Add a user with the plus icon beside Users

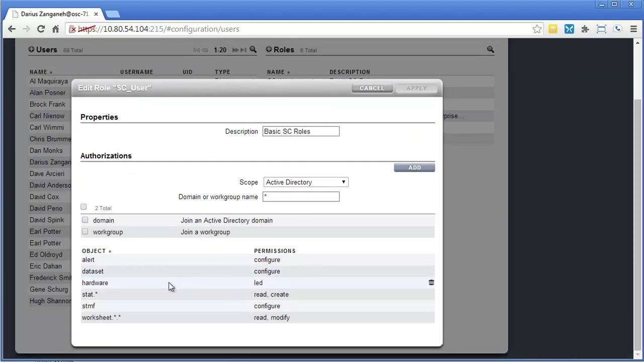tap(31, 49)
